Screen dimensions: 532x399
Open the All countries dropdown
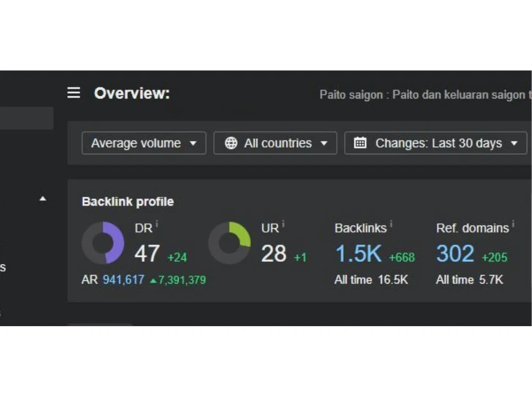point(275,143)
